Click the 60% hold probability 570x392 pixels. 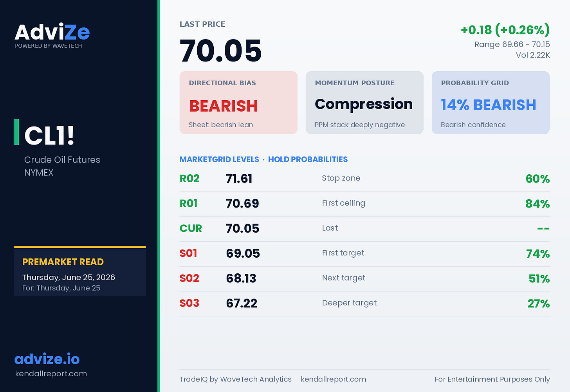(538, 179)
